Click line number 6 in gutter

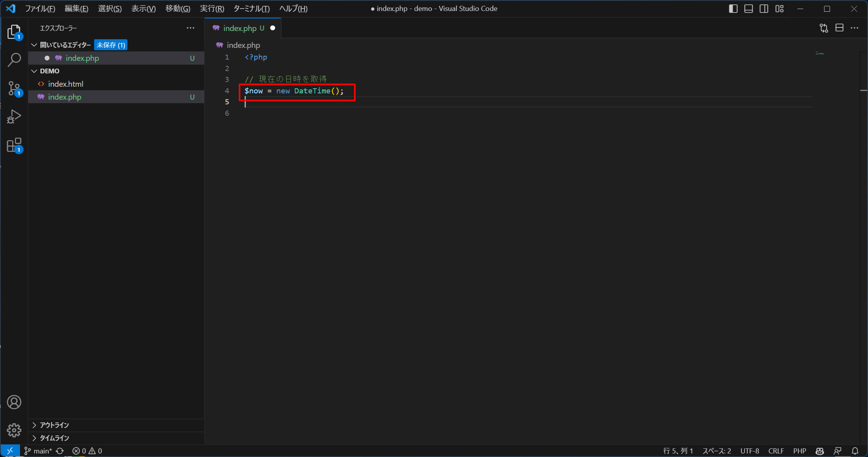pyautogui.click(x=227, y=113)
